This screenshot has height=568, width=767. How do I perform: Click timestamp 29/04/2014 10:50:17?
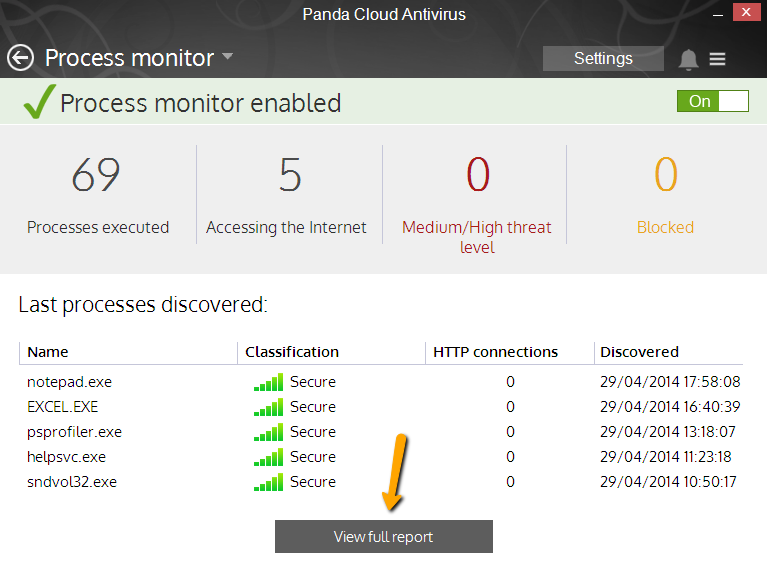[668, 482]
